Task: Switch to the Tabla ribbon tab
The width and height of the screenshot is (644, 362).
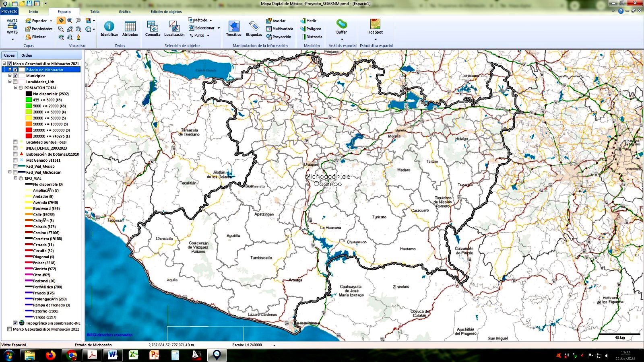Action: 95,12
